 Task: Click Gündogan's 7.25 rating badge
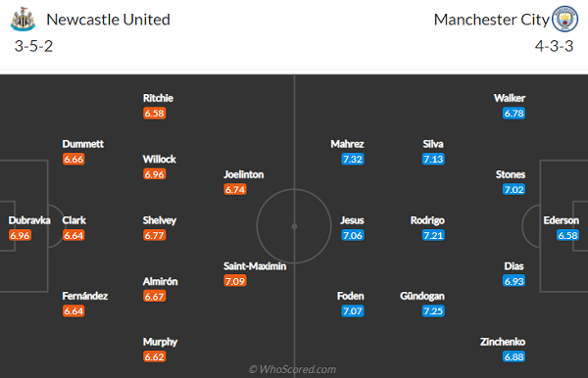(x=433, y=310)
